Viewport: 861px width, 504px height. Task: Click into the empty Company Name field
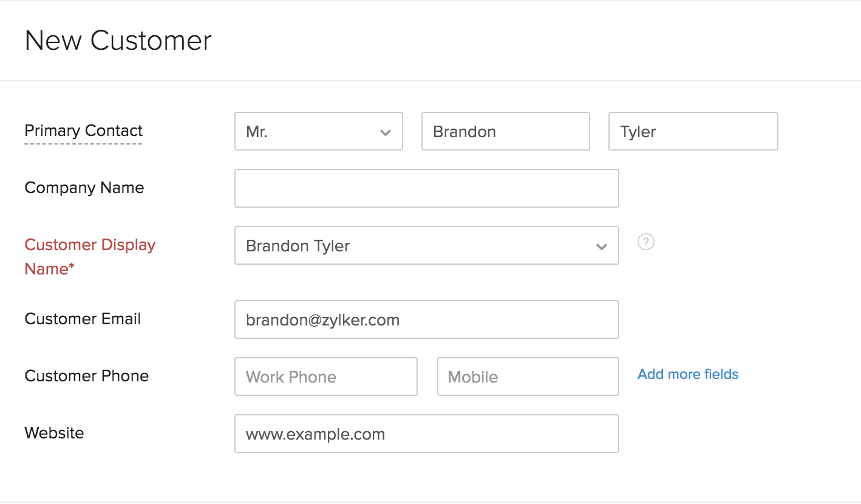point(426,188)
